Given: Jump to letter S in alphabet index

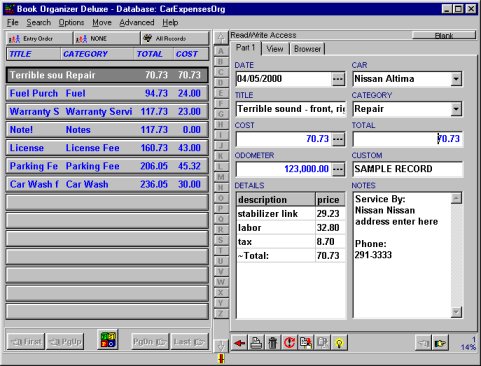Looking at the screenshot, I should pyautogui.click(x=221, y=240).
